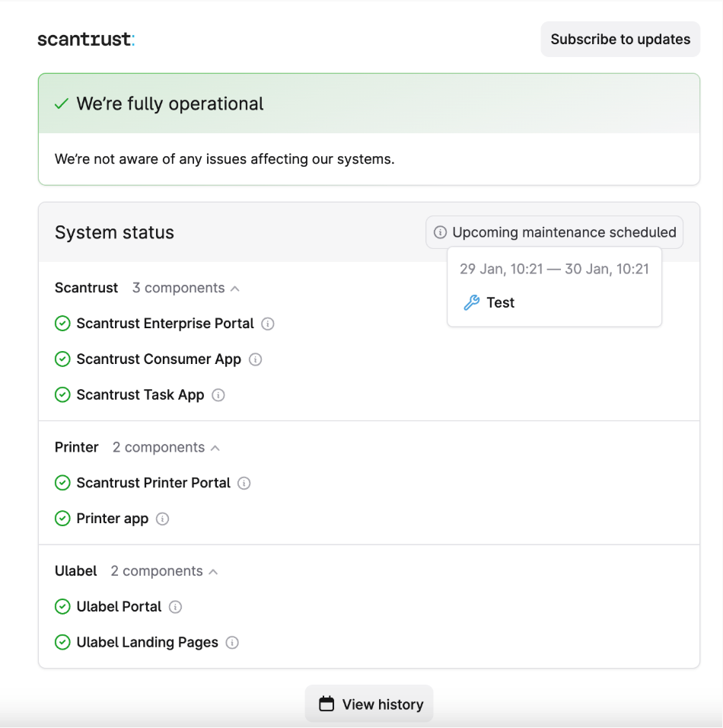Click the wrench icon next to Test

coord(472,303)
